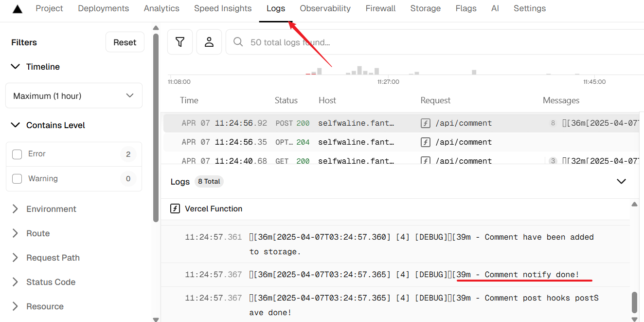Click function icon in POST /api/comment row
Image resolution: width=644 pixels, height=322 pixels.
pyautogui.click(x=426, y=123)
